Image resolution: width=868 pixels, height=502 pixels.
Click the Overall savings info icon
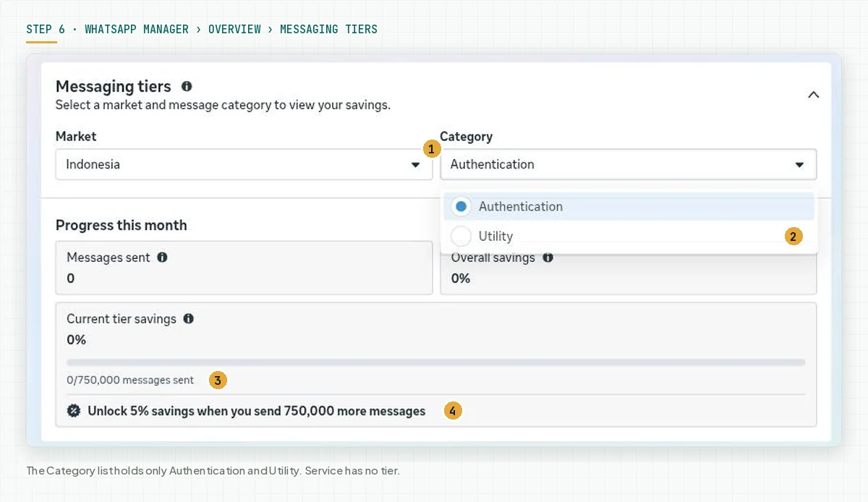(x=548, y=257)
